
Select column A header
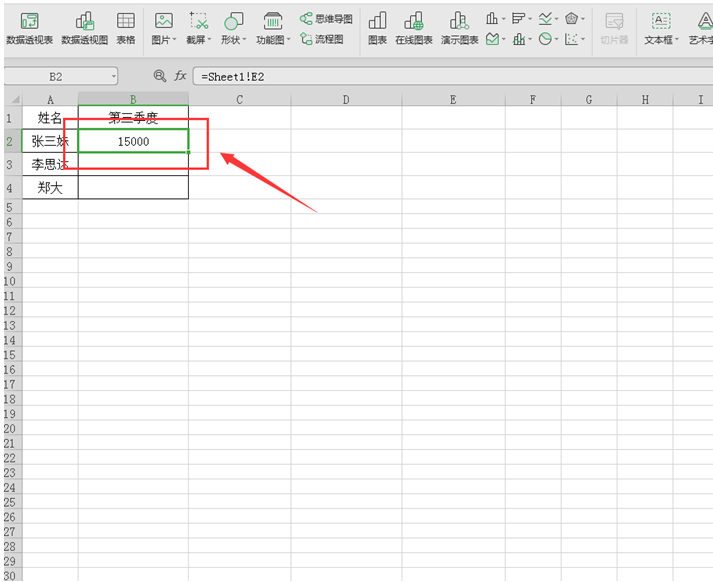(50, 99)
